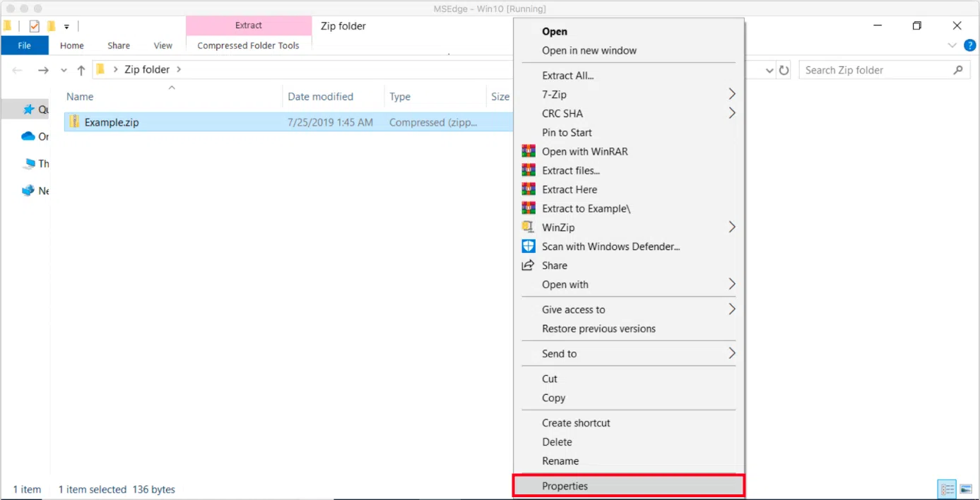Click the WinZip icon in context menu
The width and height of the screenshot is (980, 500).
[529, 227]
